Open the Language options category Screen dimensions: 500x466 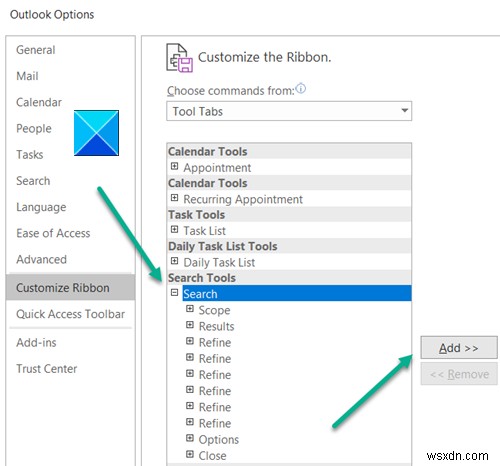click(x=41, y=207)
